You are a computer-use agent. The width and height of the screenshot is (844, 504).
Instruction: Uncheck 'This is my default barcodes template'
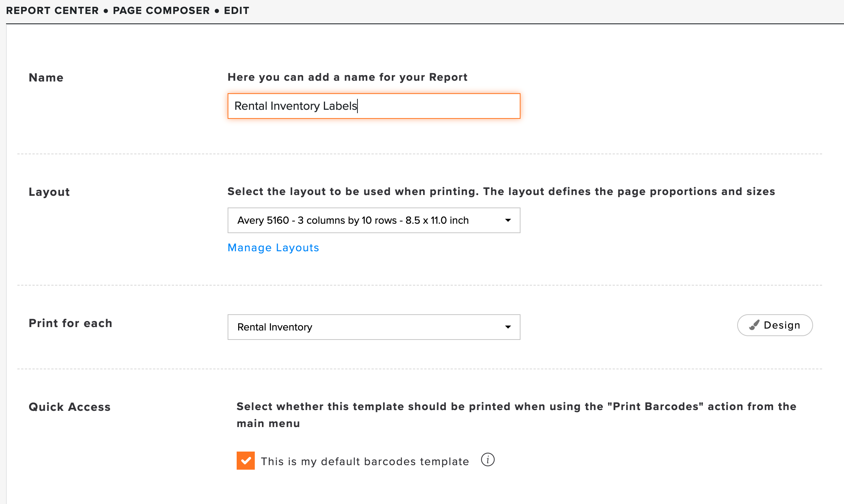[x=246, y=461]
